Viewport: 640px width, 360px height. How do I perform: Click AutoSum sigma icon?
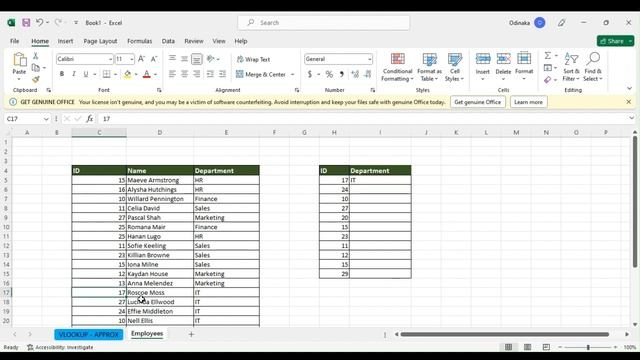coord(548,56)
